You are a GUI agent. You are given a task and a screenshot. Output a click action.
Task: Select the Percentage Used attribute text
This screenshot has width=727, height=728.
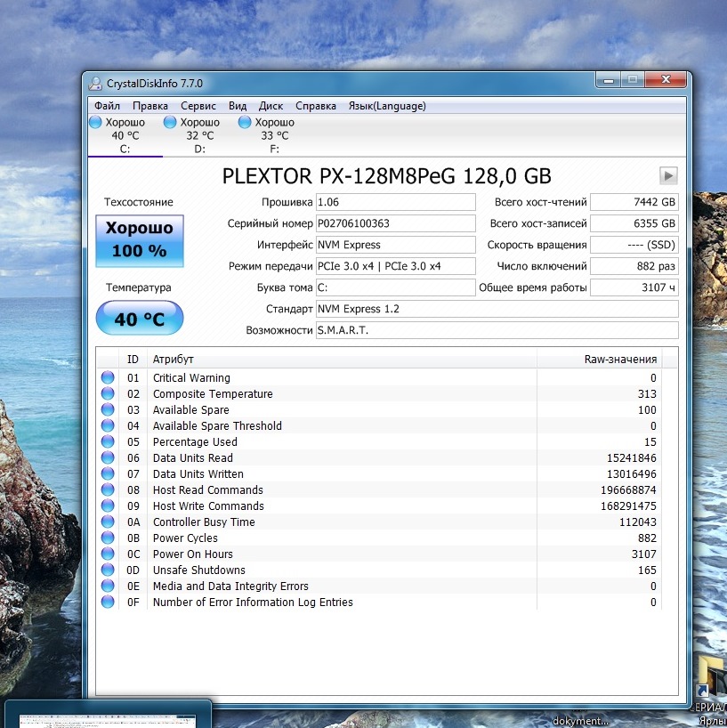195,442
